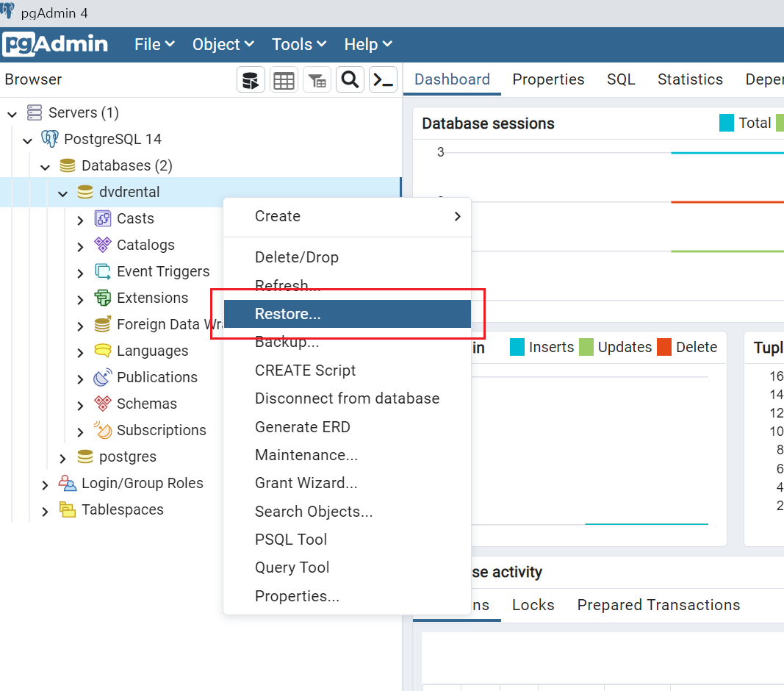This screenshot has height=691, width=784.
Task: Click the Subscriptions node icon
Action: (102, 430)
